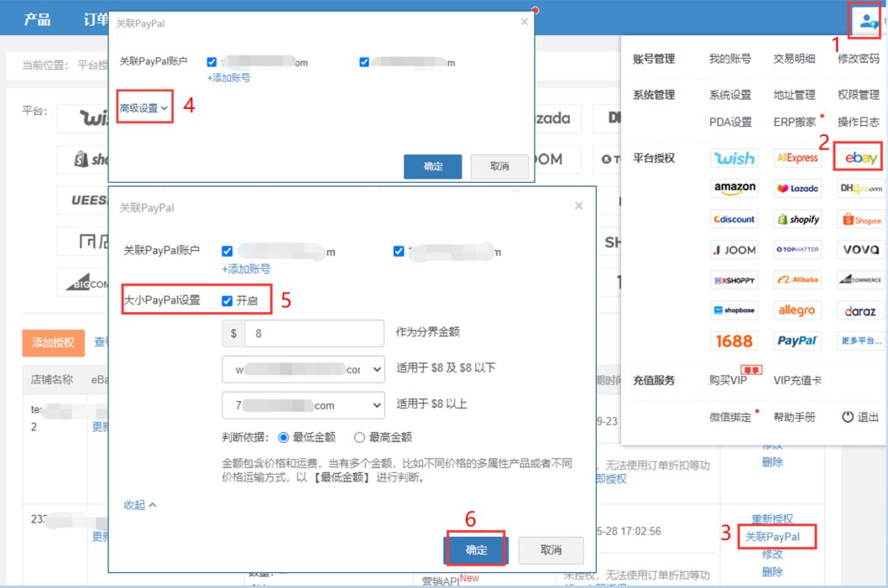Choose the Shopbase platform logo

click(x=734, y=310)
